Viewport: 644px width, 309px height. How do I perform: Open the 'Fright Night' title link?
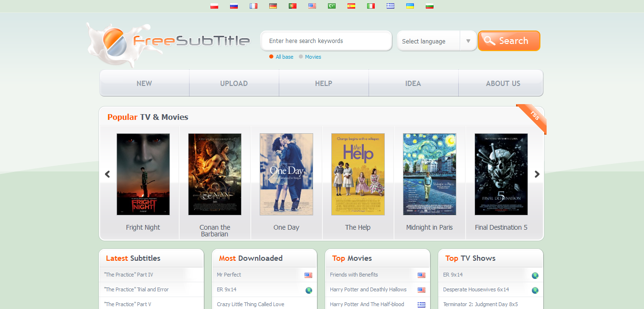pyautogui.click(x=143, y=227)
